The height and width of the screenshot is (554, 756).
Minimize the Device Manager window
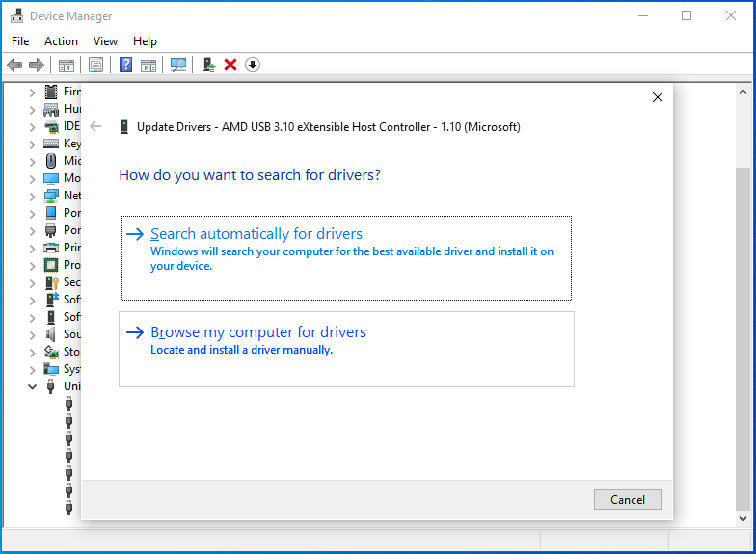pos(642,15)
